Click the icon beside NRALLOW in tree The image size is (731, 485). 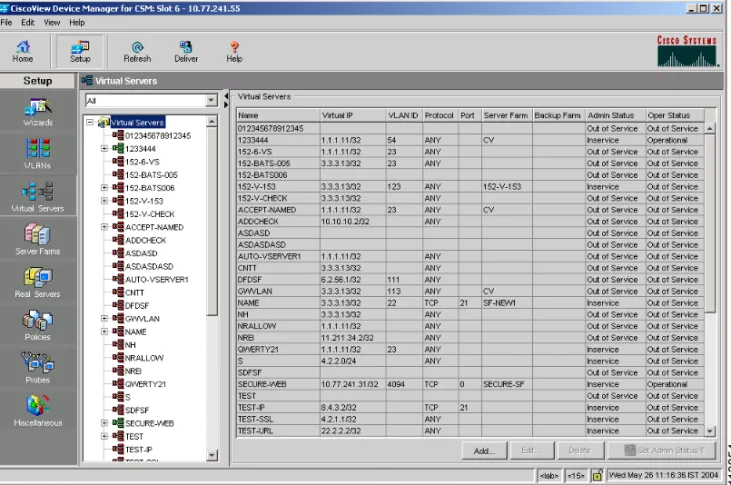118,357
